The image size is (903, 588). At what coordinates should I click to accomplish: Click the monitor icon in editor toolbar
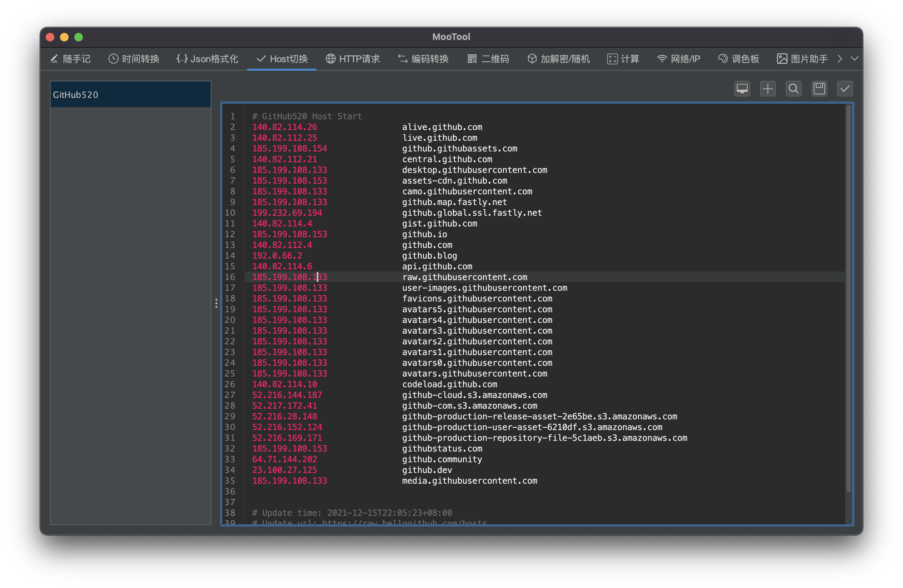742,89
